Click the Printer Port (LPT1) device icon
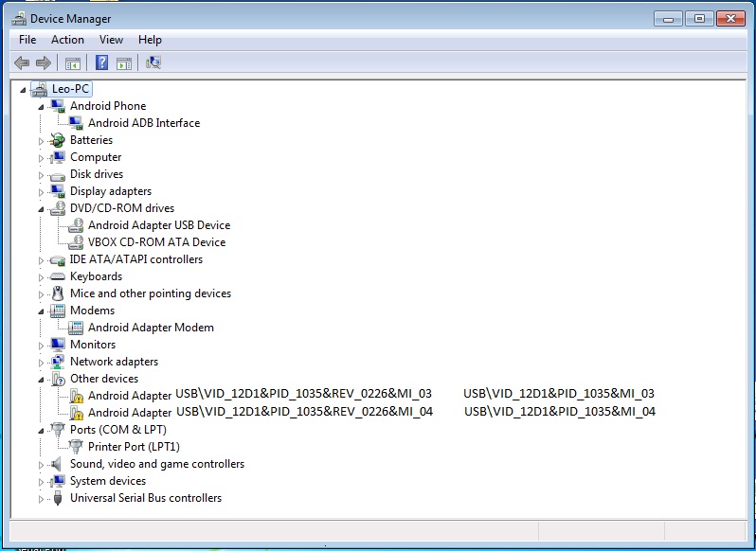This screenshot has height=551, width=756. coord(76,447)
